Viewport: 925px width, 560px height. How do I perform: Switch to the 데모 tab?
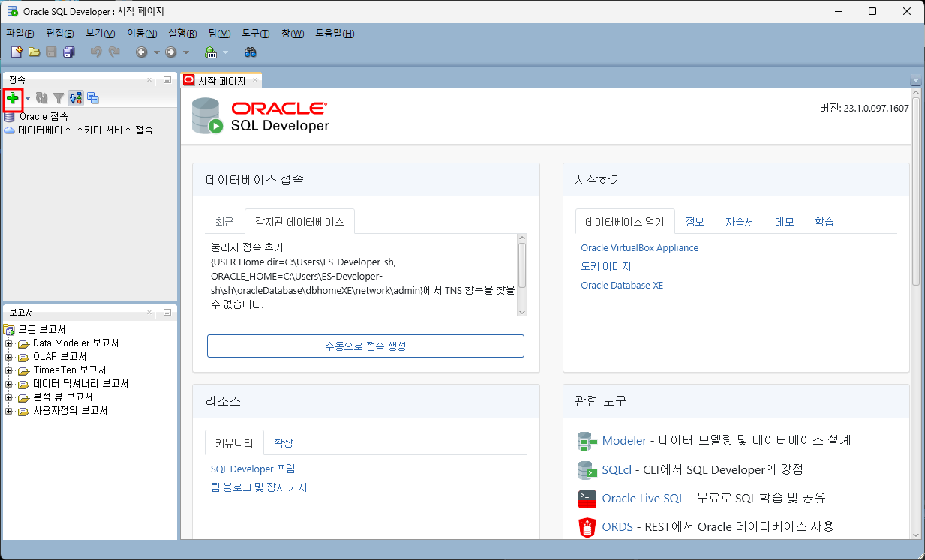(x=784, y=222)
